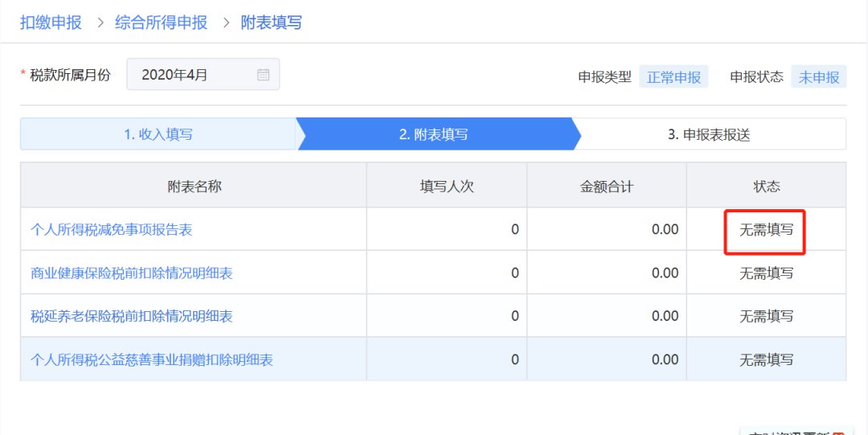Image resolution: width=868 pixels, height=435 pixels.
Task: Click highlighted 无需填写 status in first row
Action: coord(766,230)
